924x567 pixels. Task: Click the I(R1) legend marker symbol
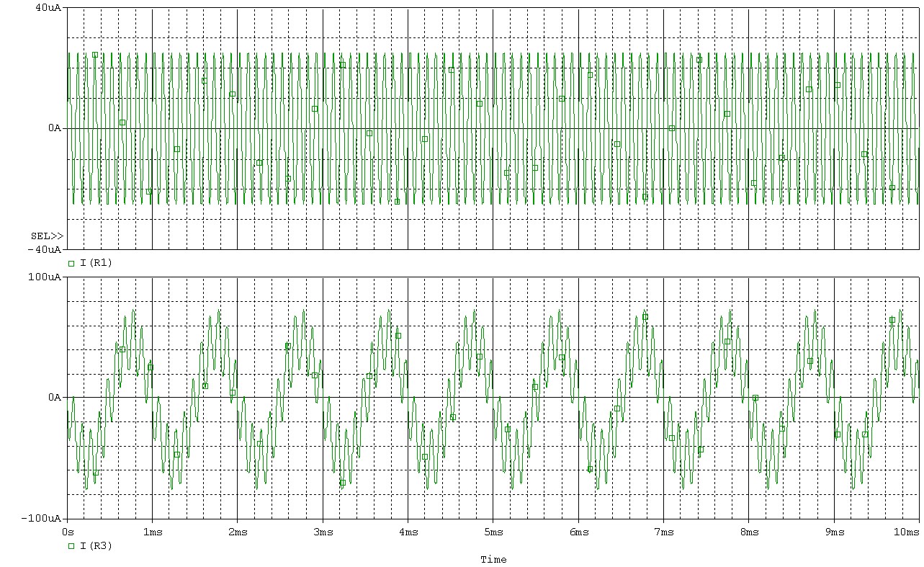click(x=71, y=264)
